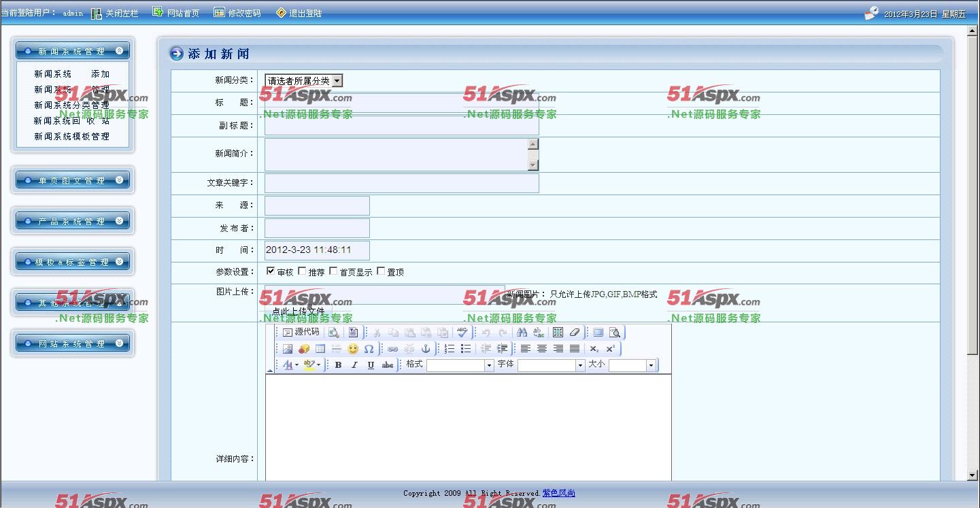Screen dimensions: 980x508
Task: Click the 源代码 source button
Action: 301,333
